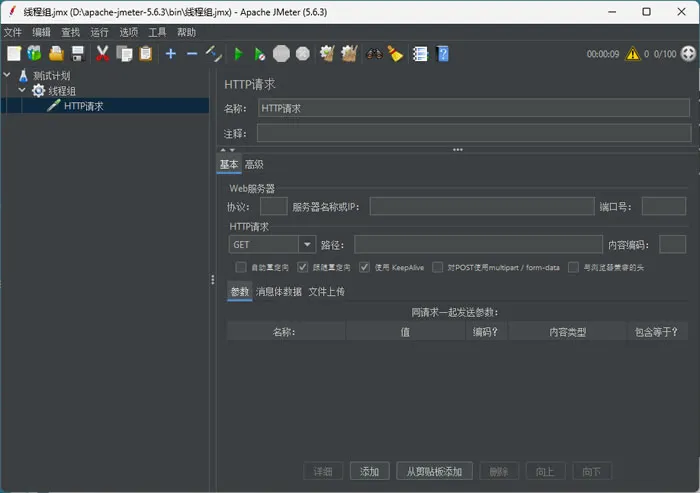The height and width of the screenshot is (493, 700).
Task: Focus the 路径 input field
Action: [479, 244]
